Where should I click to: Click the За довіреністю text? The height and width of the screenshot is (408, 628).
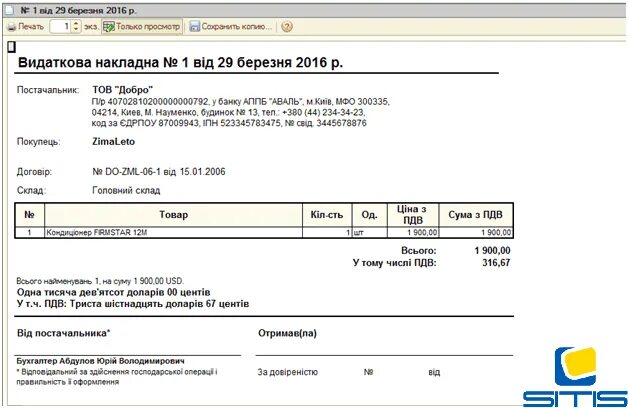pos(288,372)
